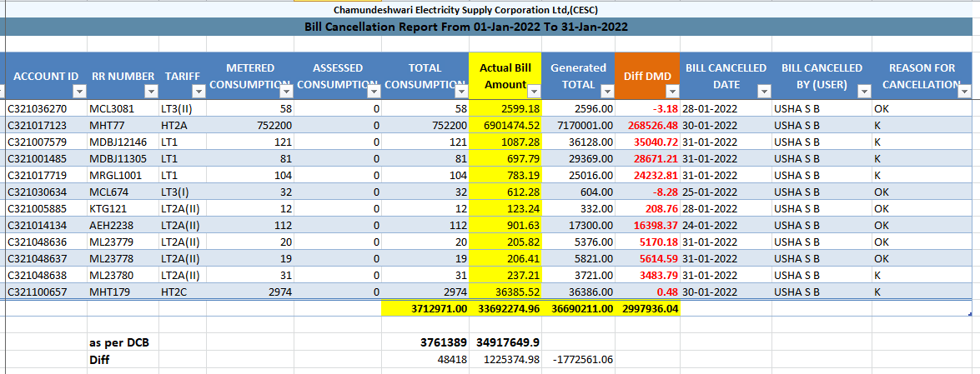Select RR number cell MDBJ11305
The width and height of the screenshot is (980, 374).
point(123,158)
